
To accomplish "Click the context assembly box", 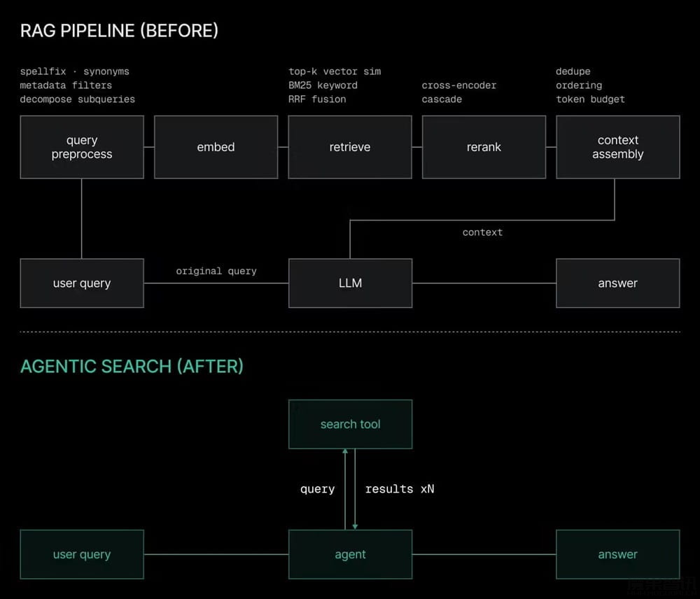I will point(618,147).
